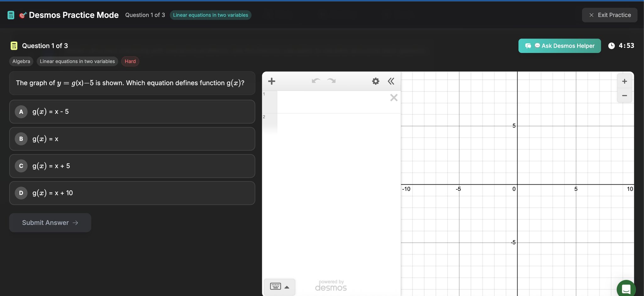The width and height of the screenshot is (644, 296).
Task: Pick answer D: g(x) = x + 10
Action: pos(132,193)
